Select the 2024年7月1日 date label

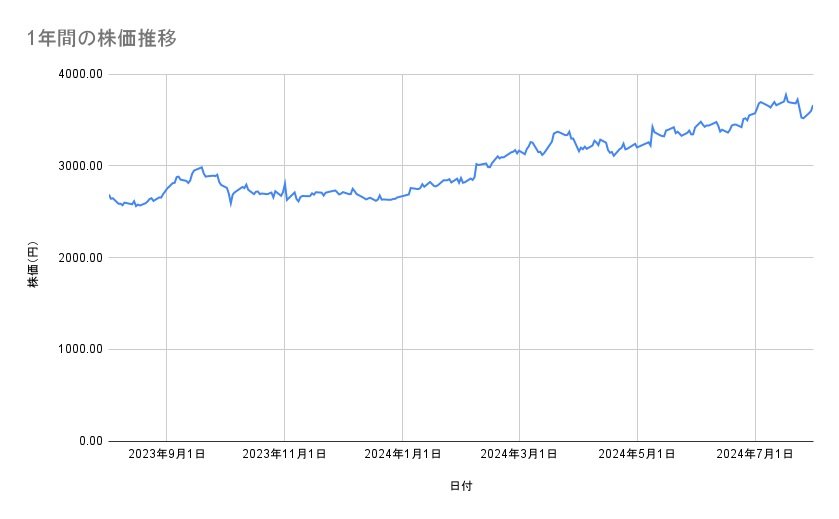[x=755, y=454]
